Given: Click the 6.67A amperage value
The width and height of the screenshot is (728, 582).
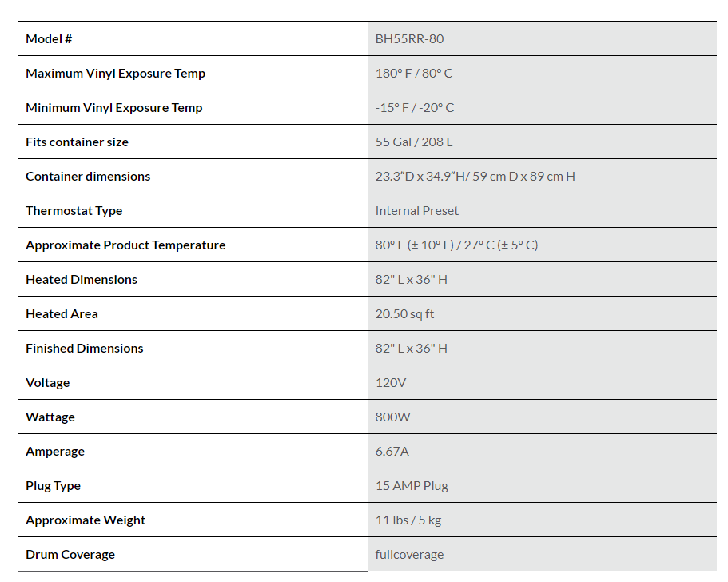Looking at the screenshot, I should pos(392,451).
